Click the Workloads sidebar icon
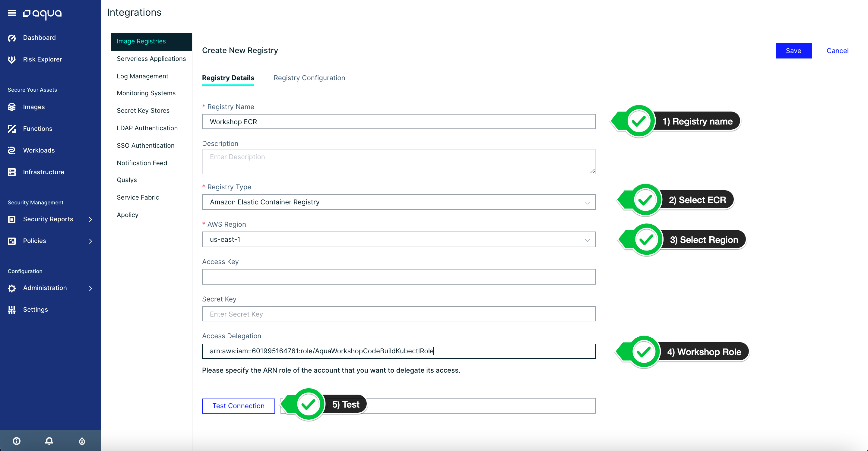Image resolution: width=868 pixels, height=451 pixels. tap(12, 150)
